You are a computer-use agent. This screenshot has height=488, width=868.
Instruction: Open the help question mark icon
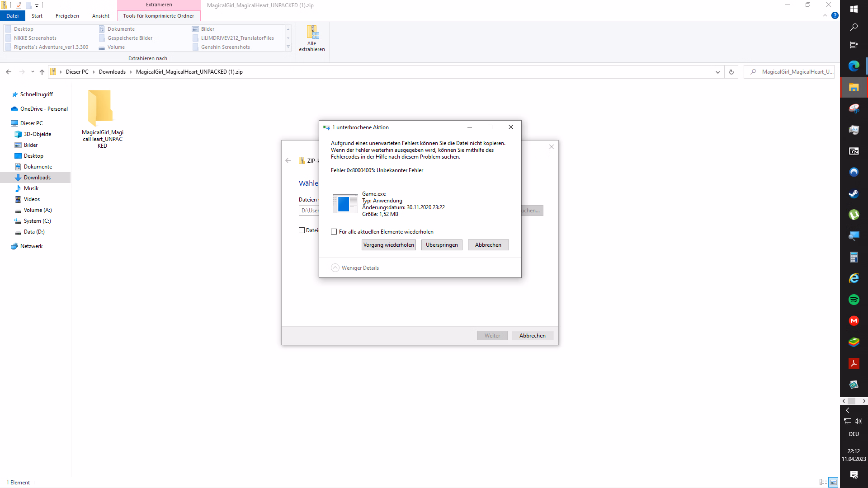point(835,15)
